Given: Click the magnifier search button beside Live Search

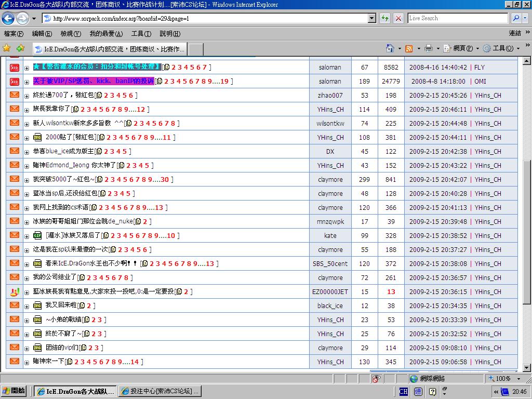Looking at the screenshot, I should 516,18.
